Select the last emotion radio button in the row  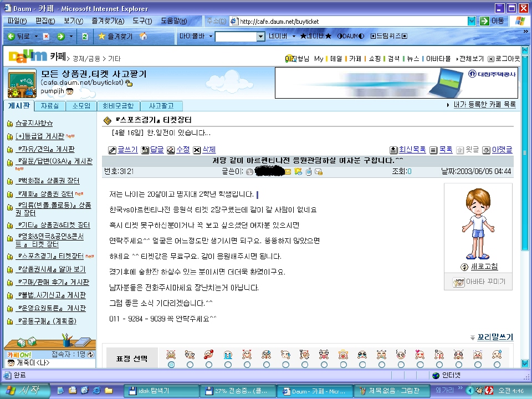tap(497, 365)
